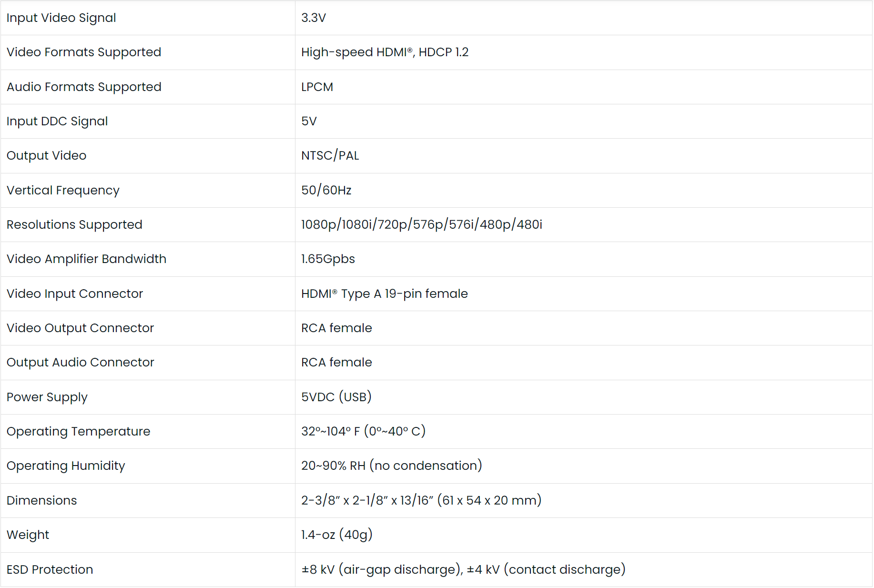874x588 pixels.
Task: Select the 'NTSC/PAL' output video value
Action: pyautogui.click(x=330, y=156)
